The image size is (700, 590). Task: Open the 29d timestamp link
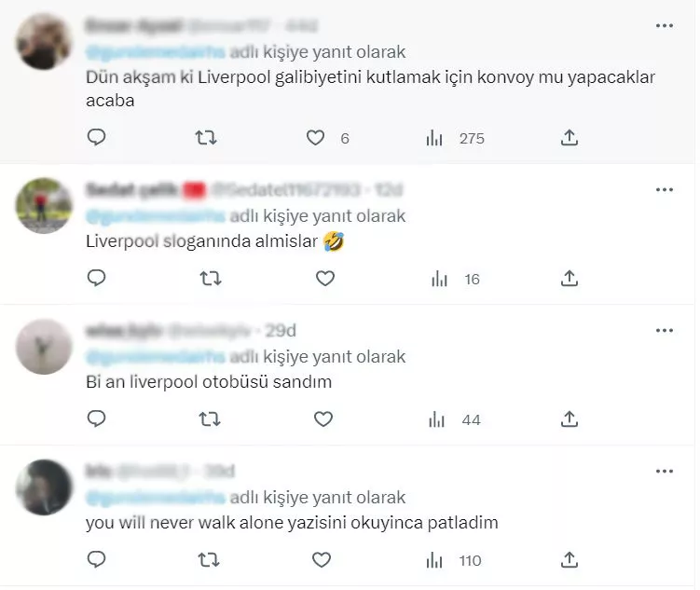(281, 331)
